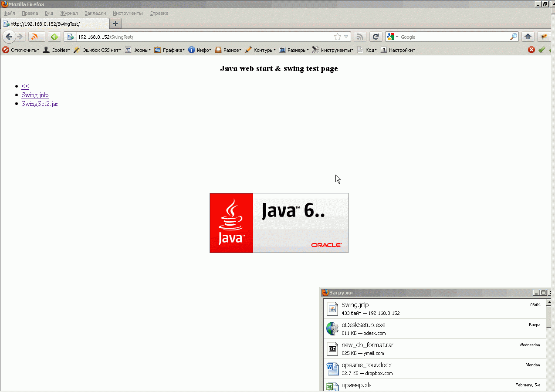This screenshot has height=392, width=555.
Task: Minimize the Загрузки window
Action: tap(536, 293)
